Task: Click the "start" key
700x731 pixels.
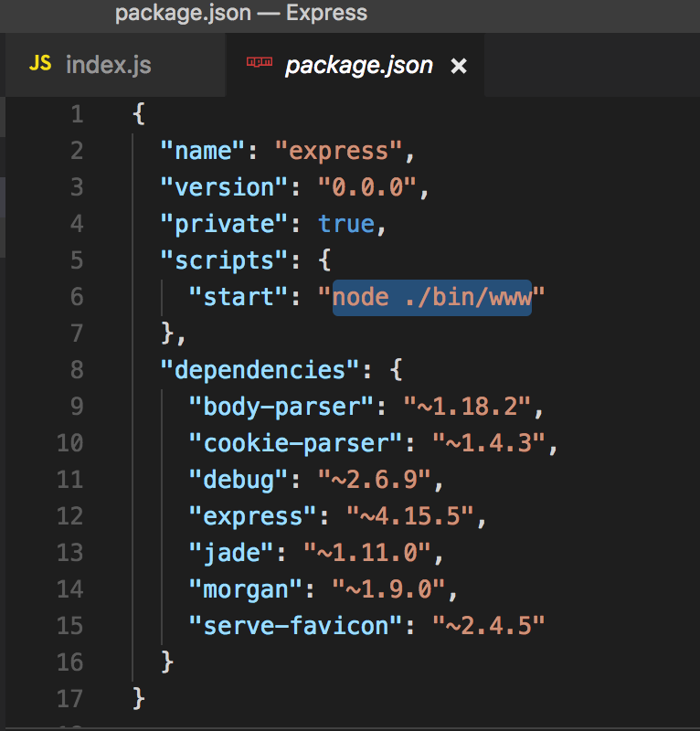Action: (x=239, y=297)
